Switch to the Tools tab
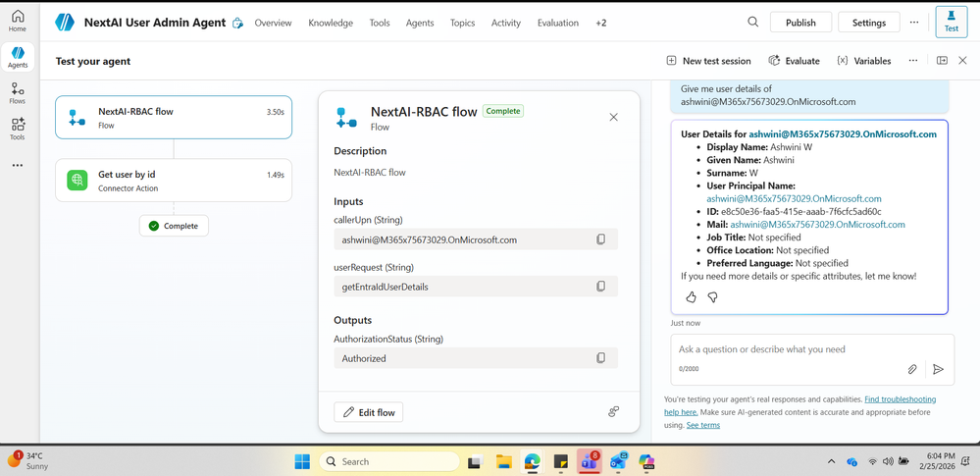The image size is (980, 476). pyautogui.click(x=380, y=23)
